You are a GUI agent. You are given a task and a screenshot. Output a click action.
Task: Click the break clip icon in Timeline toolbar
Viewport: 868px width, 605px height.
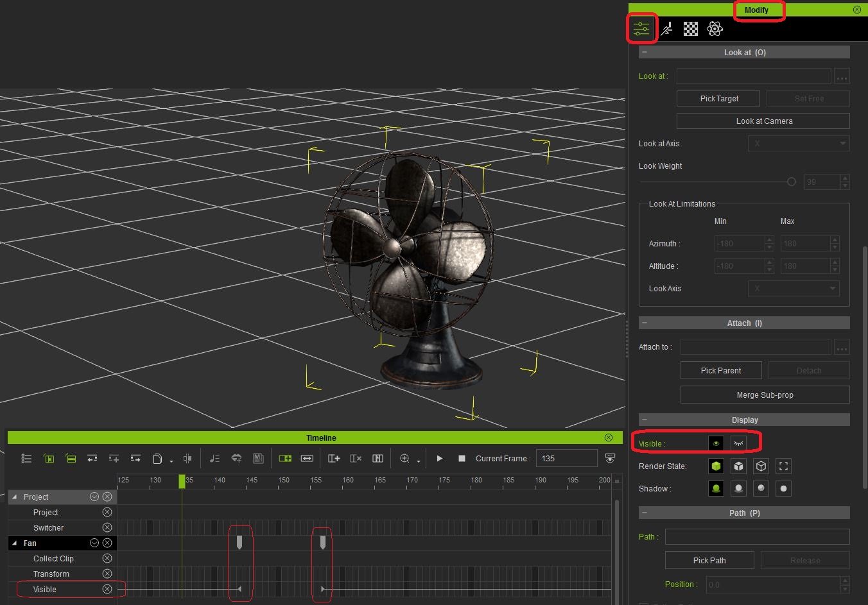point(187,458)
